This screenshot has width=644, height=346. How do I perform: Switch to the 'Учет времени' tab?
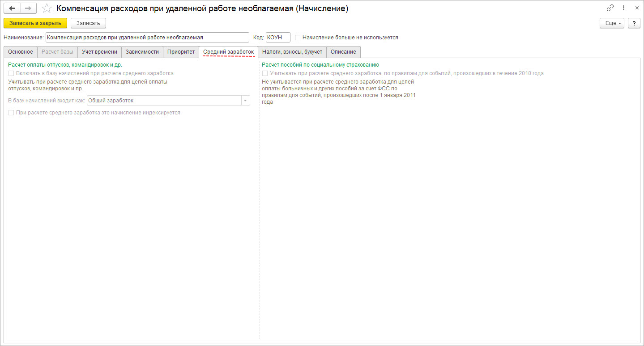[x=99, y=52]
